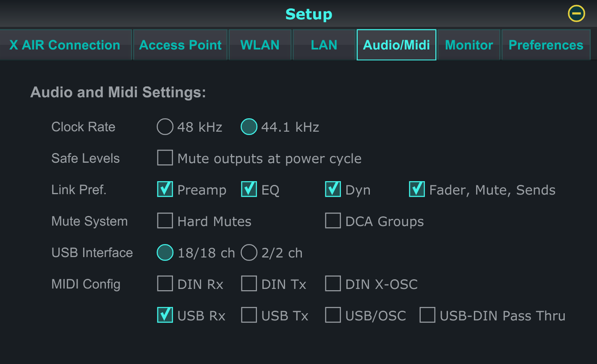The height and width of the screenshot is (364, 597).
Task: Select 2/2 ch USB interface mode
Action: [249, 253]
